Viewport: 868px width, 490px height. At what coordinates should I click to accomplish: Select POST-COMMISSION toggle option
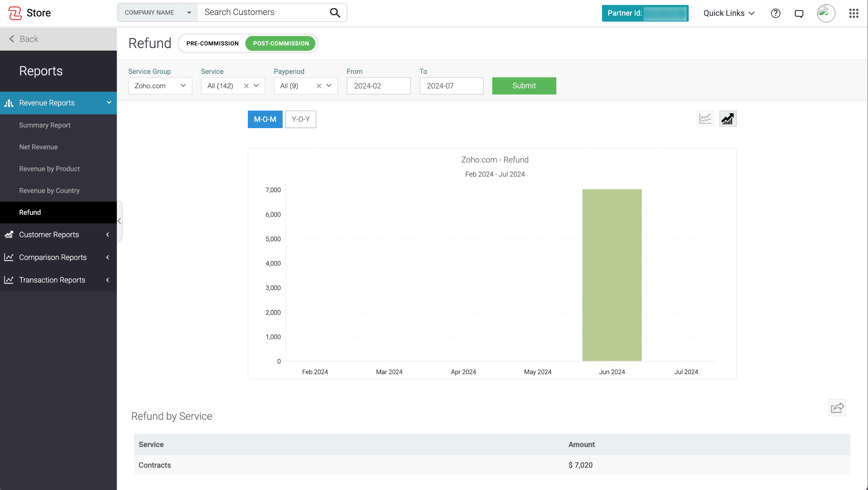[x=281, y=43]
